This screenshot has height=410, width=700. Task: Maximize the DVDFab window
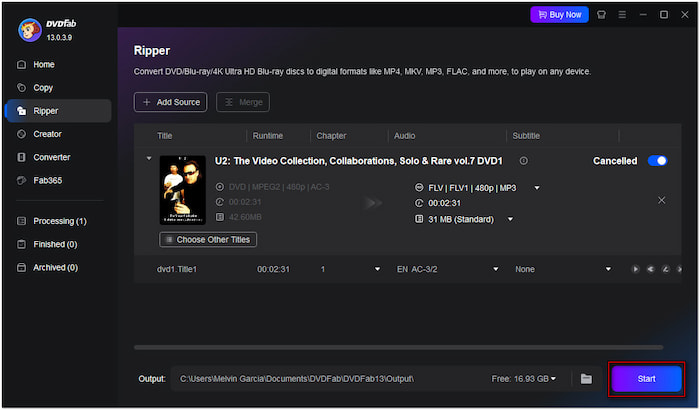pos(664,15)
